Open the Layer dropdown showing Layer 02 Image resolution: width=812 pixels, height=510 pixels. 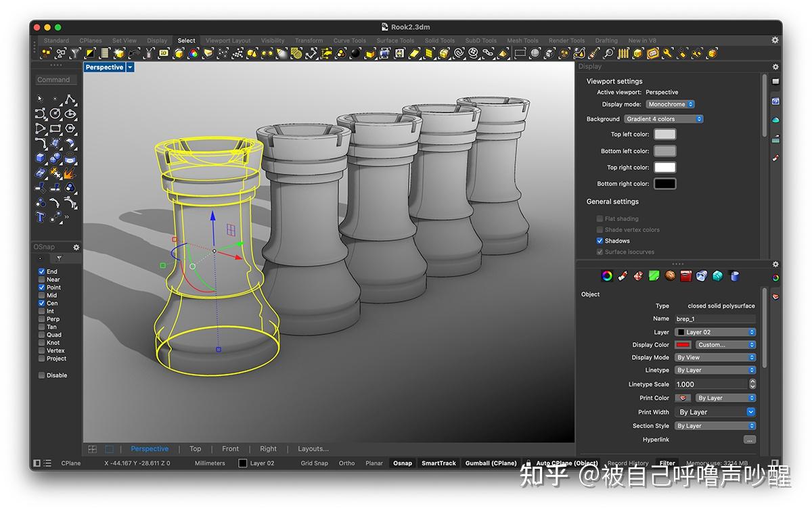coord(715,331)
